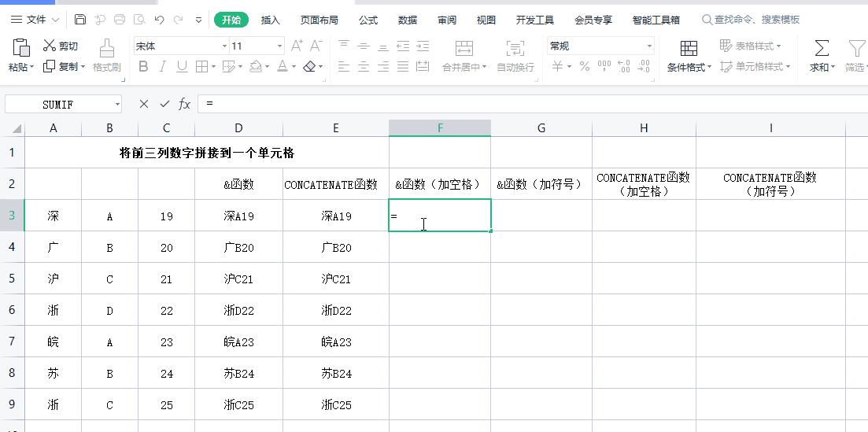
Task: Click the Print icon
Action: point(120,20)
